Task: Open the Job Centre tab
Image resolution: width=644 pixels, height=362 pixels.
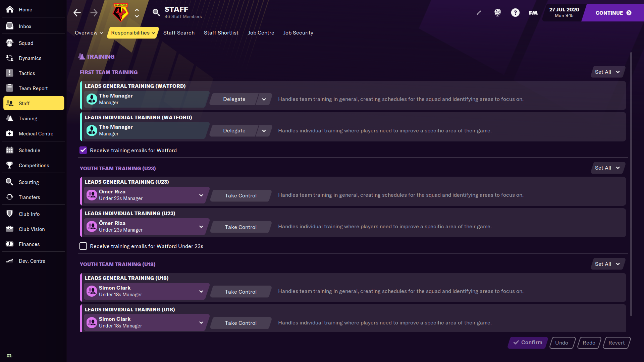Action: pyautogui.click(x=261, y=33)
